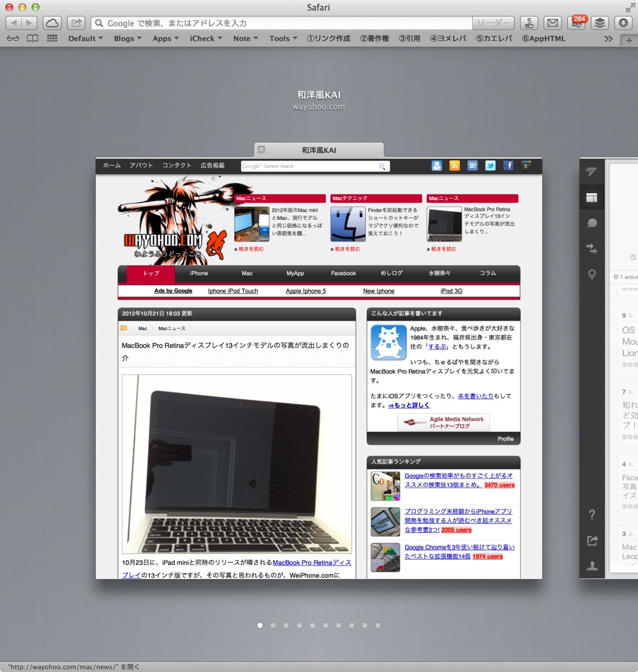Focus the Google search or address field

(x=281, y=23)
